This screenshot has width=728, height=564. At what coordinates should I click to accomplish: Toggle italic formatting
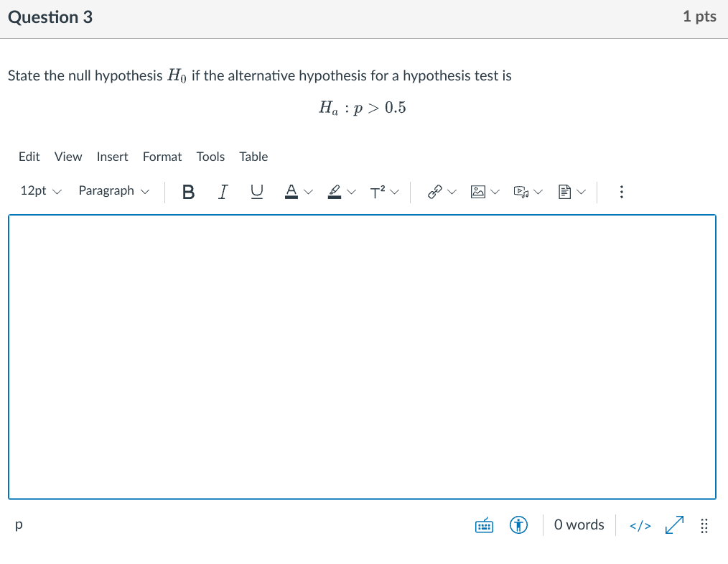(223, 192)
